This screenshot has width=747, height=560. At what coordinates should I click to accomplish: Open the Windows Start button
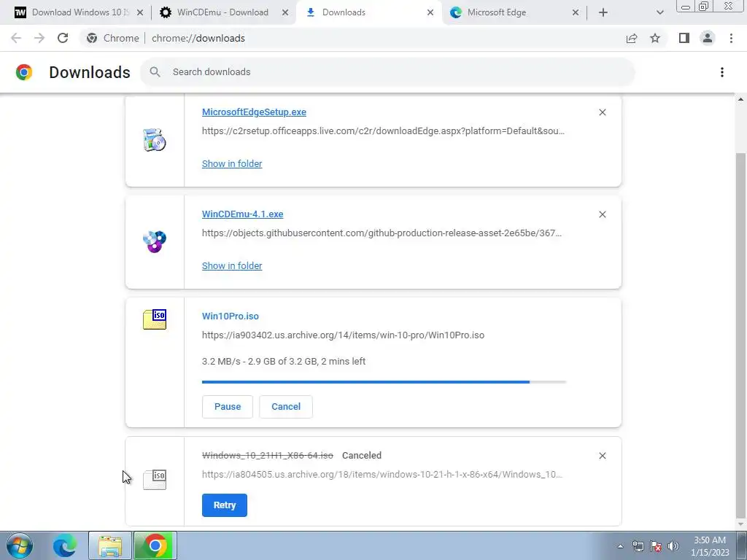20,545
